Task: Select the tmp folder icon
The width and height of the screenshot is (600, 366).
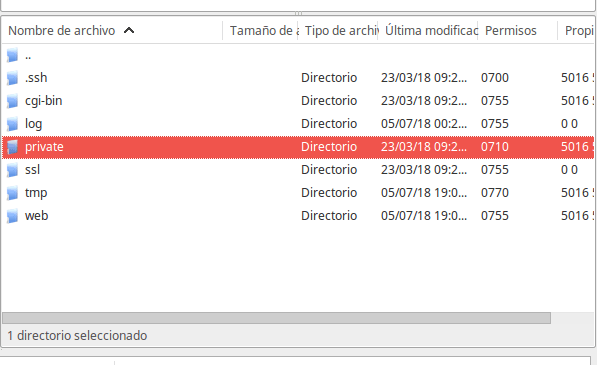Action: pyautogui.click(x=12, y=193)
